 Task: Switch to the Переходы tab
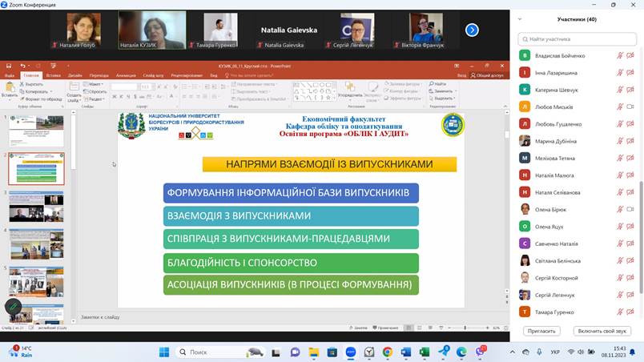(x=99, y=75)
